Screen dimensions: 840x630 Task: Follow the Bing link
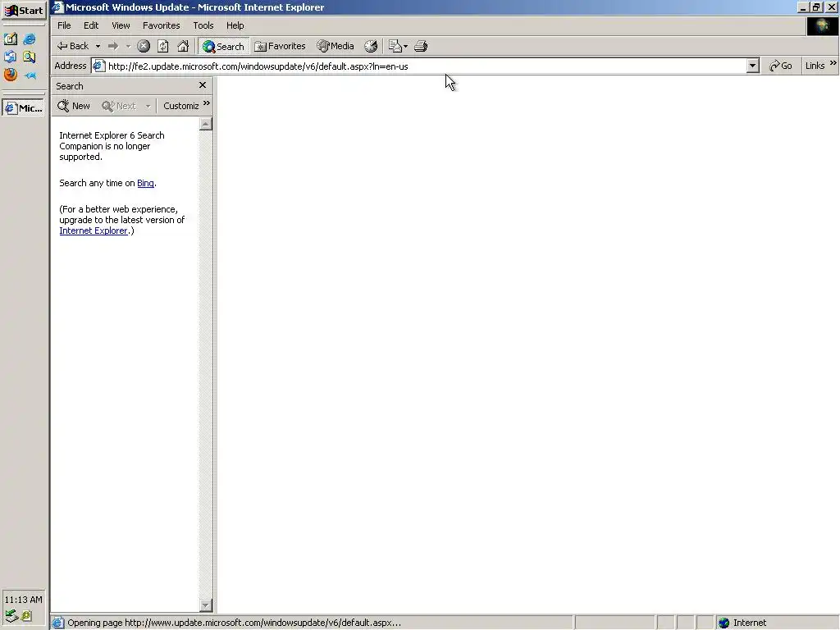[145, 183]
